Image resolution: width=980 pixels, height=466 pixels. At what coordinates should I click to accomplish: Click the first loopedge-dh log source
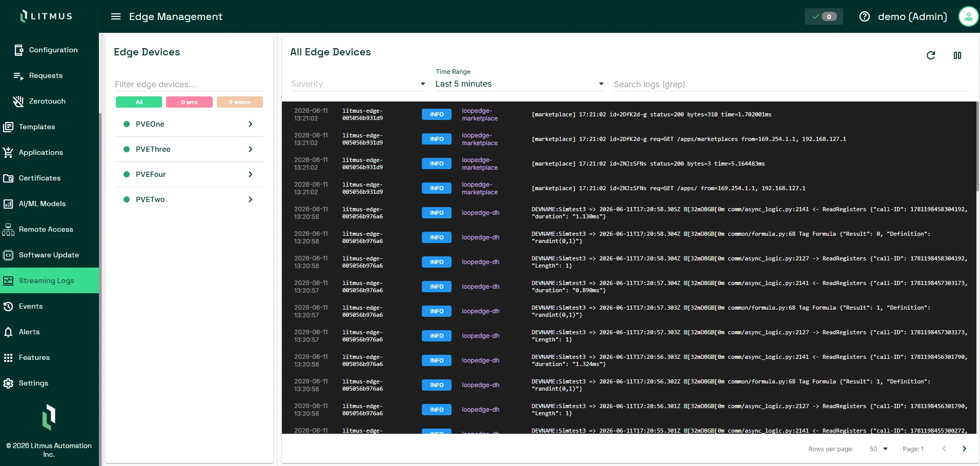[x=480, y=213]
